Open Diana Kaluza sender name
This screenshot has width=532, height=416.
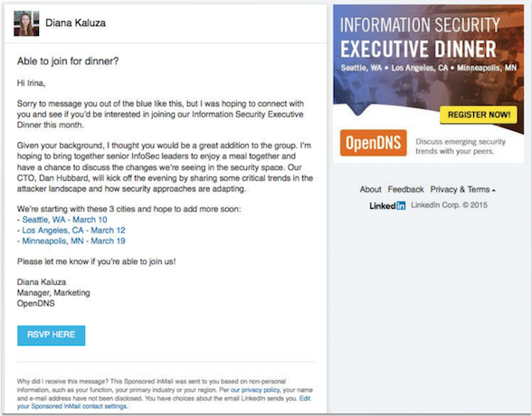(x=76, y=23)
